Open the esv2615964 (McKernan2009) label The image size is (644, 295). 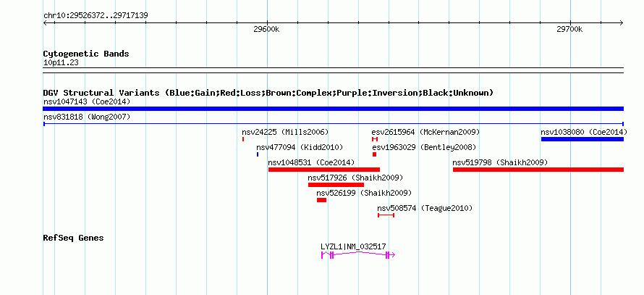(425, 133)
